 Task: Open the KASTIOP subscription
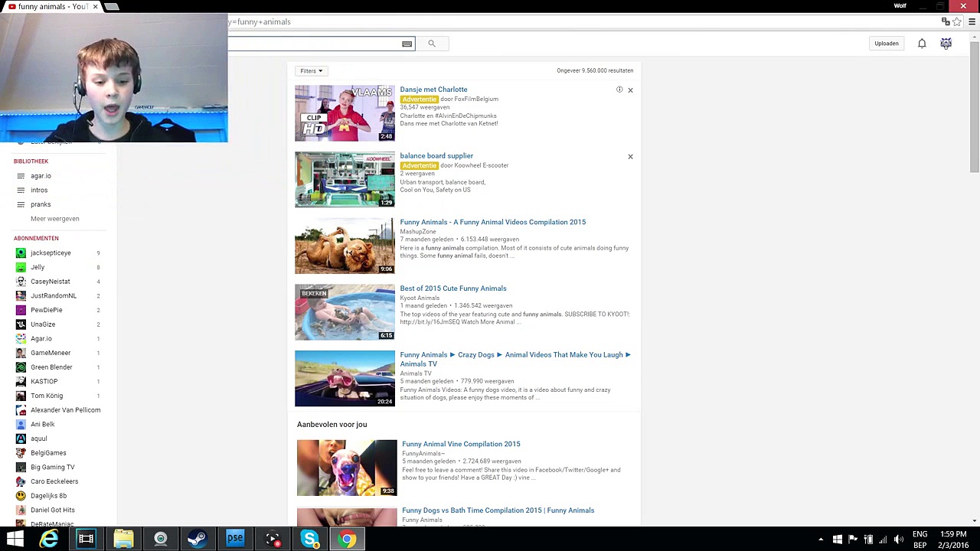pyautogui.click(x=44, y=382)
